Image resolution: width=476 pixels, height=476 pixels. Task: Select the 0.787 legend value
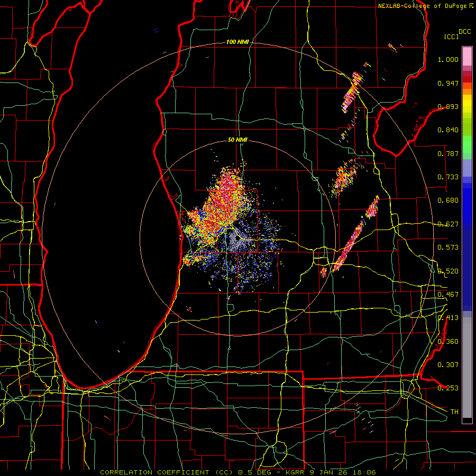click(x=448, y=153)
